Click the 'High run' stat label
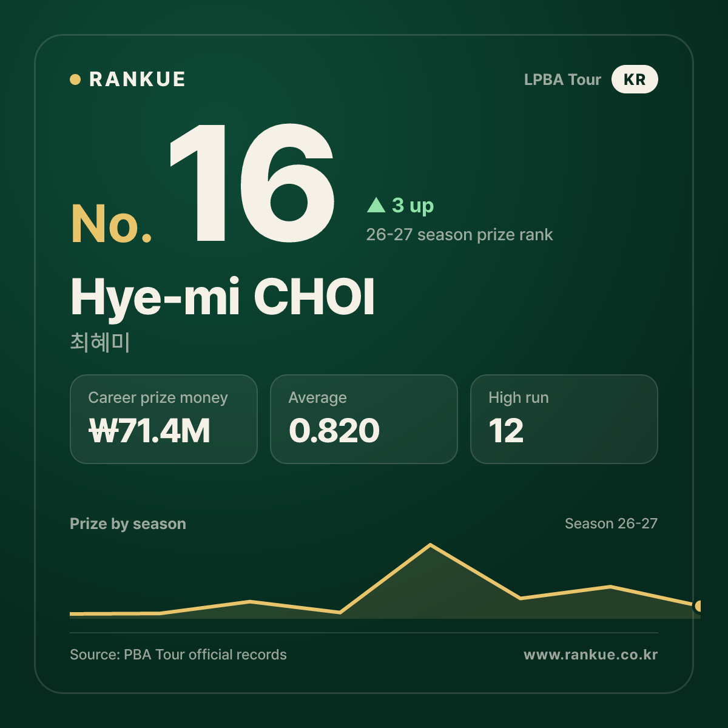This screenshot has width=728, height=728. [519, 398]
